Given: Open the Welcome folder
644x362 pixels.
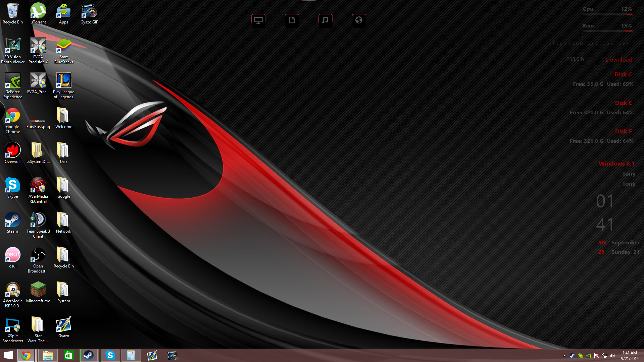Looking at the screenshot, I should (x=63, y=118).
